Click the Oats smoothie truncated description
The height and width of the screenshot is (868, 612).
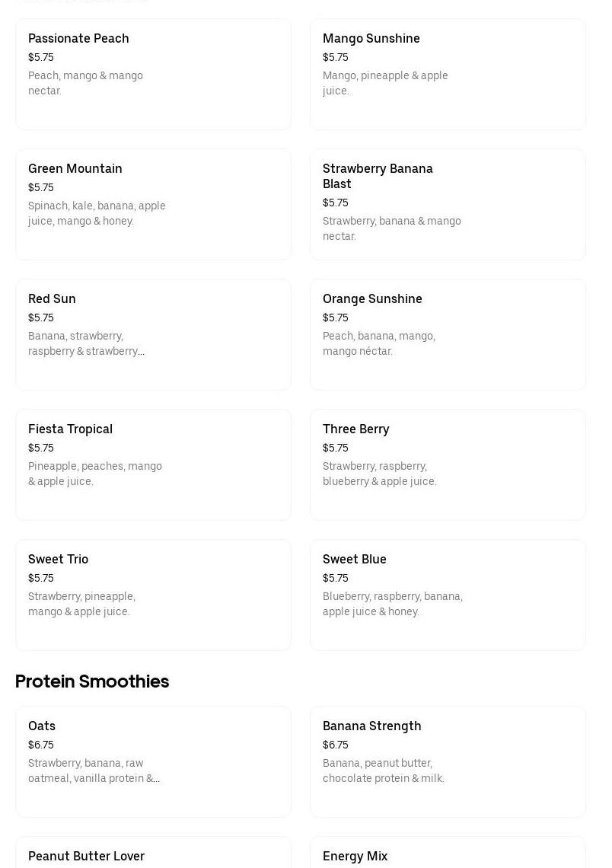pos(94,771)
